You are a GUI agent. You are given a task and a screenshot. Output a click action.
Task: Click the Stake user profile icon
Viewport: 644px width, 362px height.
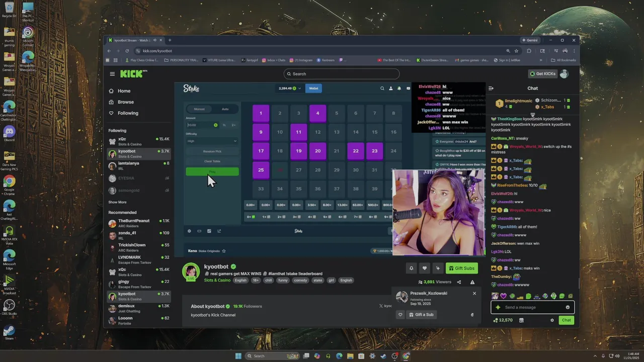click(x=390, y=88)
